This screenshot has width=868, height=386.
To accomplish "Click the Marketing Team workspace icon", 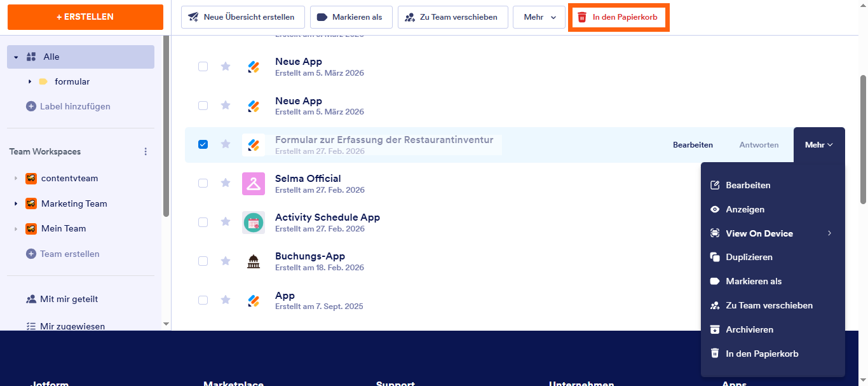I will 31,203.
